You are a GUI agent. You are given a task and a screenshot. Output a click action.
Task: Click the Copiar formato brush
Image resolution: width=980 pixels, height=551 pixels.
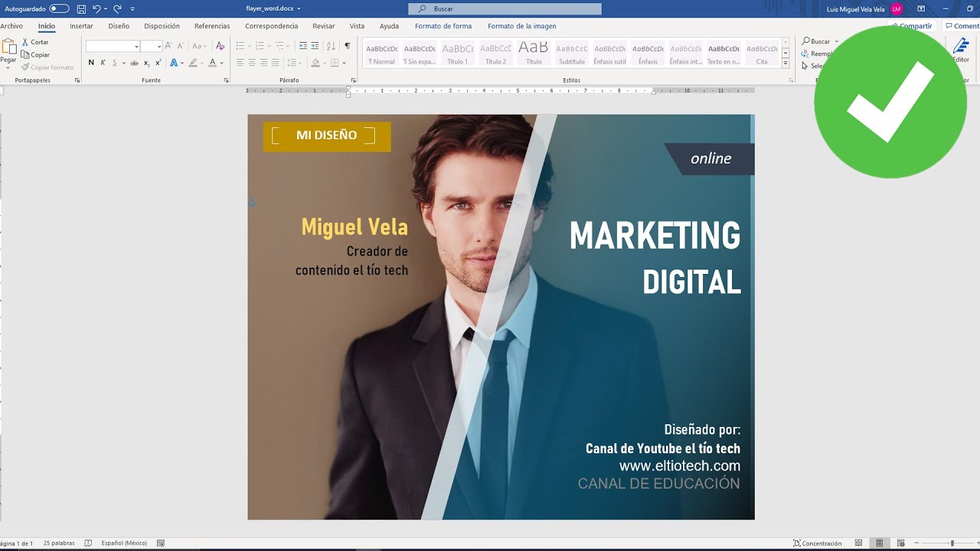click(x=47, y=67)
